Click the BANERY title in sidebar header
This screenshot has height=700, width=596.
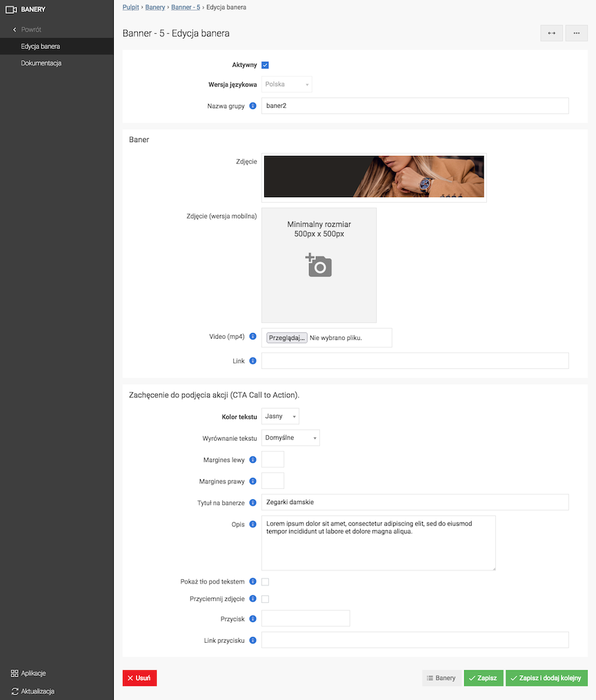point(33,10)
